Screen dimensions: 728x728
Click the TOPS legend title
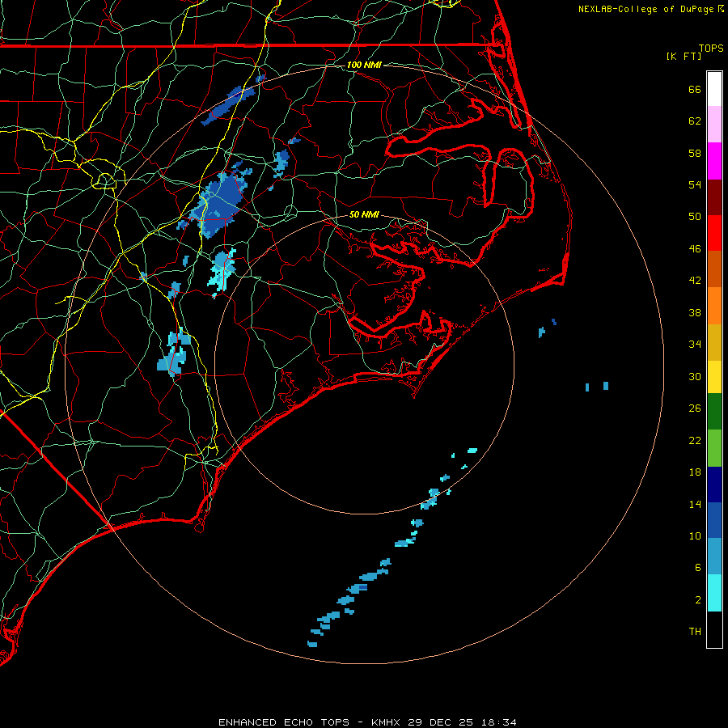tap(711, 49)
